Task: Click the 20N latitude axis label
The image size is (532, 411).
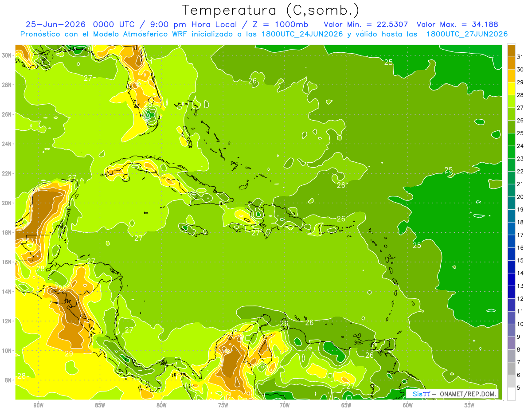Action: coord(7,203)
